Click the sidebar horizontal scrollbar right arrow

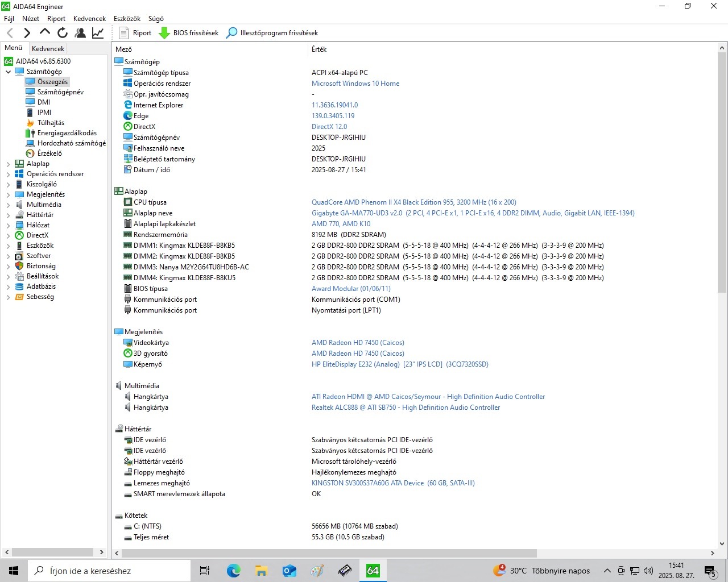(x=102, y=552)
